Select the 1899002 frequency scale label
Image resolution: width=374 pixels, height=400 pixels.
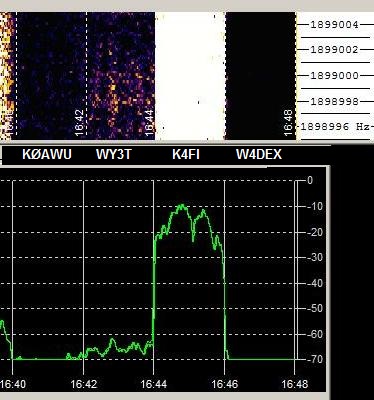(x=334, y=50)
